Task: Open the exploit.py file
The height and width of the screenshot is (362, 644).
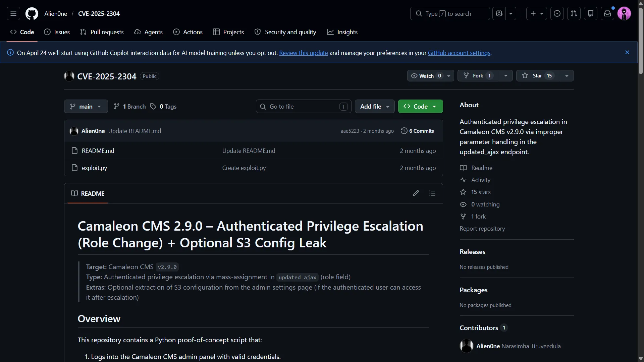Action: point(94,168)
